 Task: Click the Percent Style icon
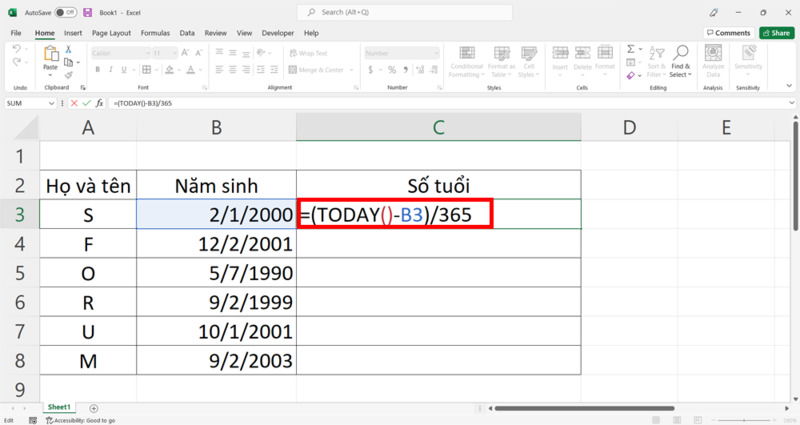392,69
